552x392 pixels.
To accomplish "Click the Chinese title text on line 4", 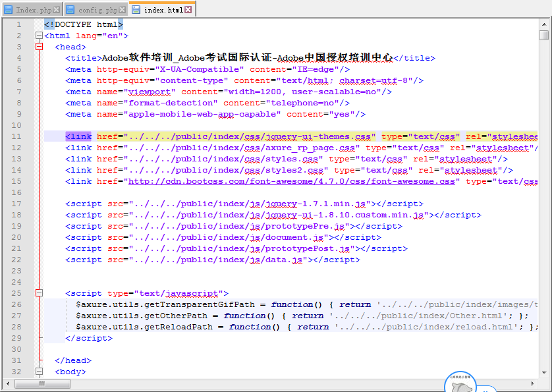I will 247,58.
